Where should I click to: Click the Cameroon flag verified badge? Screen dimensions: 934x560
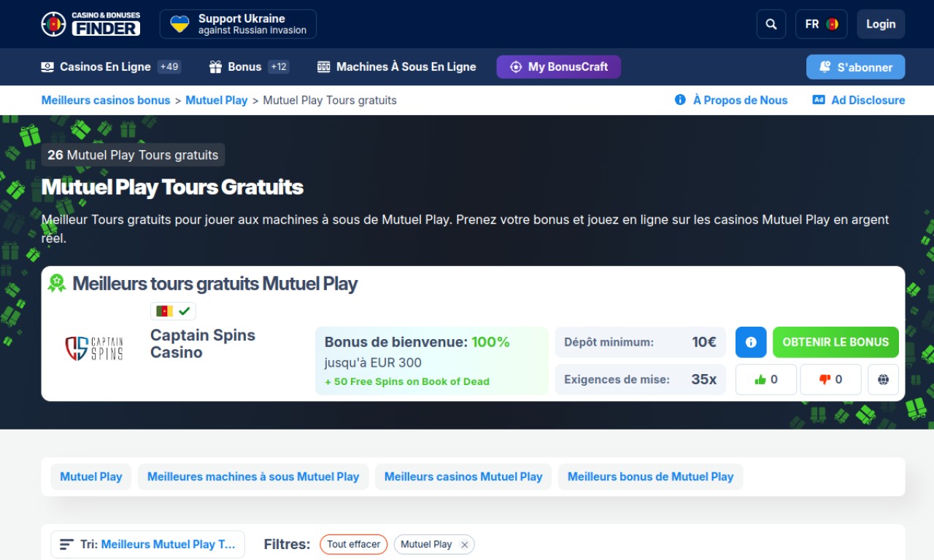(x=173, y=311)
